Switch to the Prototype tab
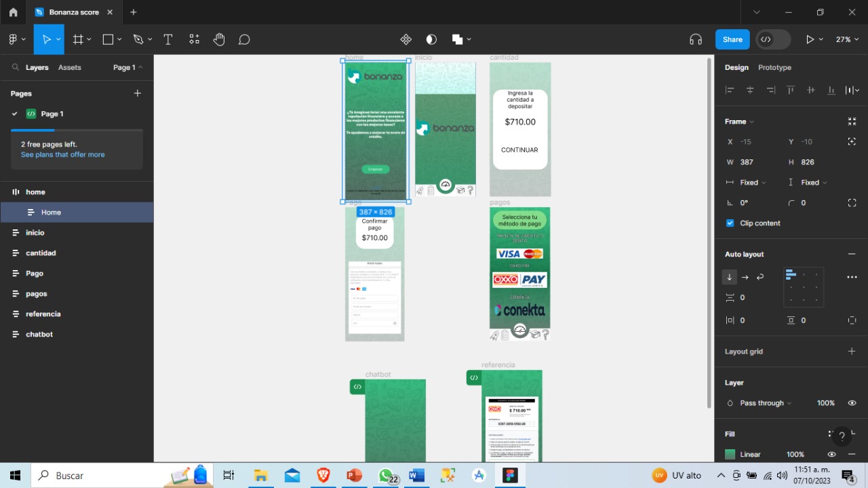This screenshot has width=868, height=488. [774, 67]
